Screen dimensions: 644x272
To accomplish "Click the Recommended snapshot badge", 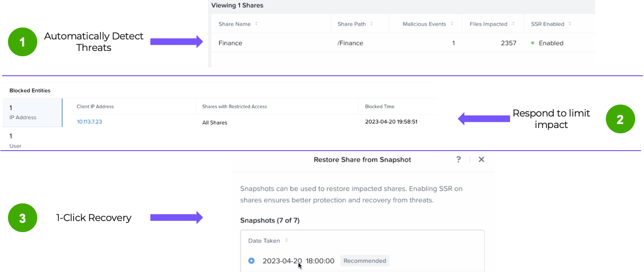I will (365, 261).
